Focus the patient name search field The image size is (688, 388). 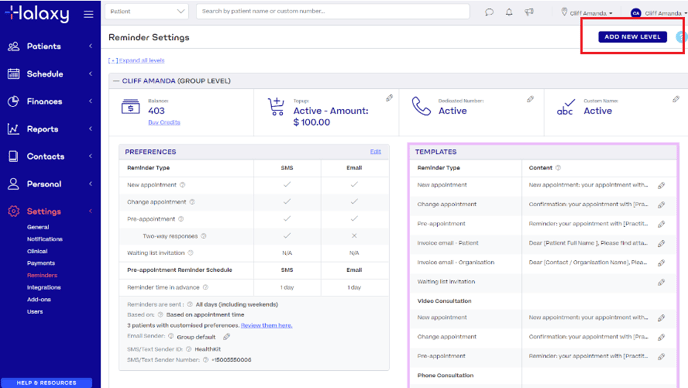(x=333, y=11)
